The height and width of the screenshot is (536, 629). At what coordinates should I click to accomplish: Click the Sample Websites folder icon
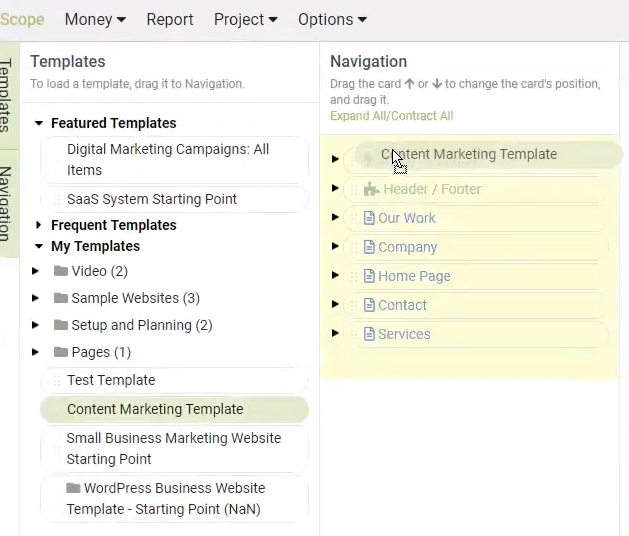61,298
